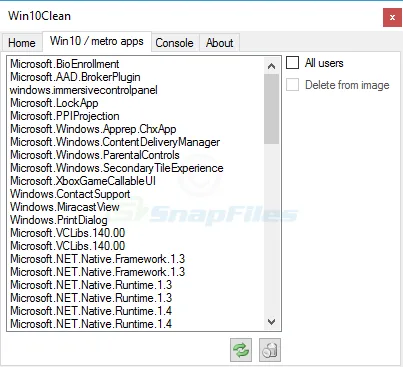This screenshot has height=367, width=403.
Task: Select Windows.PrintDialog entry
Action: pos(135,220)
